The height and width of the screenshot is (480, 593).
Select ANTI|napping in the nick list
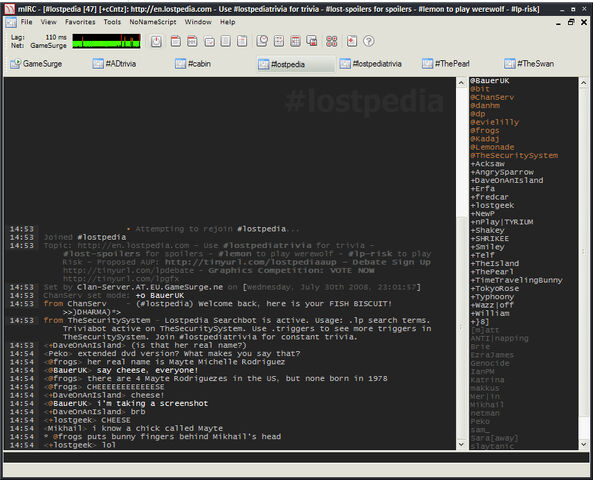point(499,339)
